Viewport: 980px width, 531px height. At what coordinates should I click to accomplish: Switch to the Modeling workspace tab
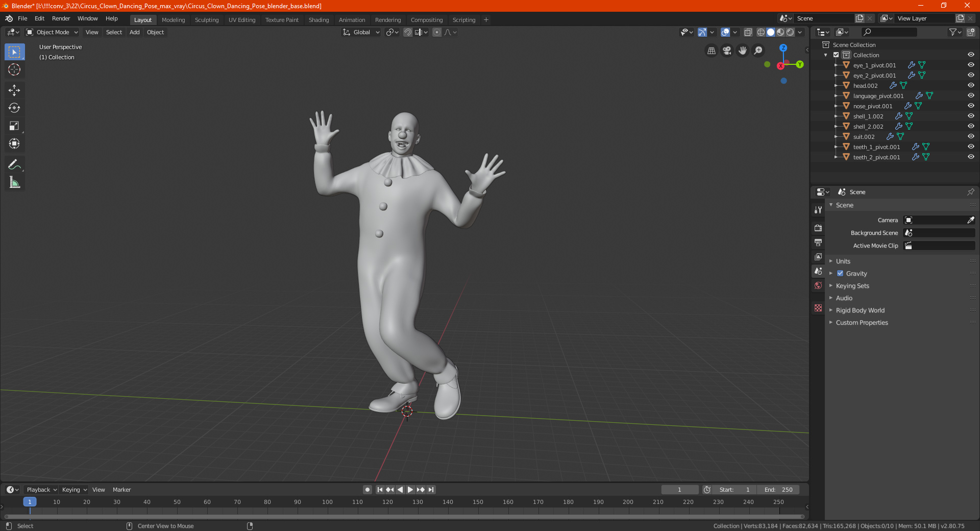coord(174,20)
